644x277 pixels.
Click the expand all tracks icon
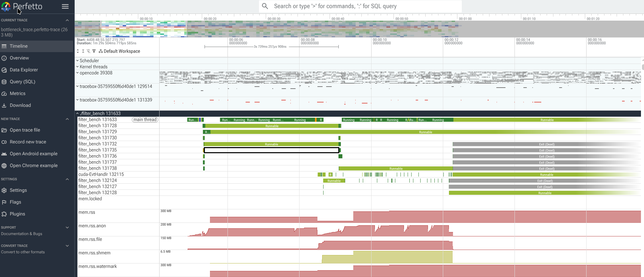[x=78, y=51]
